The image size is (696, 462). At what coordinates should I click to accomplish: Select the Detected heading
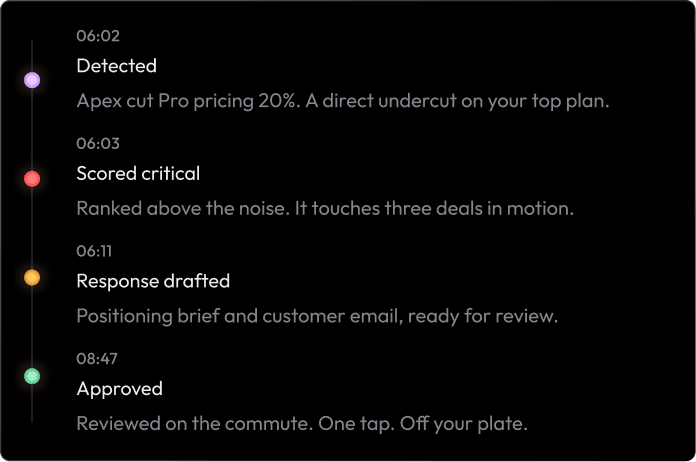pyautogui.click(x=116, y=66)
